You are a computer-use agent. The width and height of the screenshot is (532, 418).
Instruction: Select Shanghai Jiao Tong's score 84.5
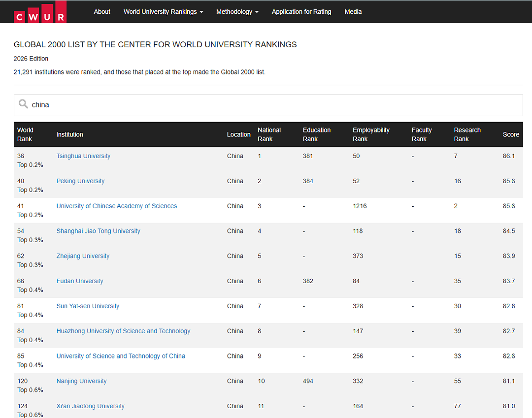(x=509, y=231)
